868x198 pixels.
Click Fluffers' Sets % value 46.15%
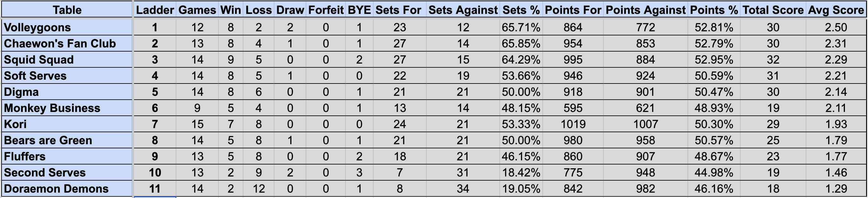(x=521, y=157)
